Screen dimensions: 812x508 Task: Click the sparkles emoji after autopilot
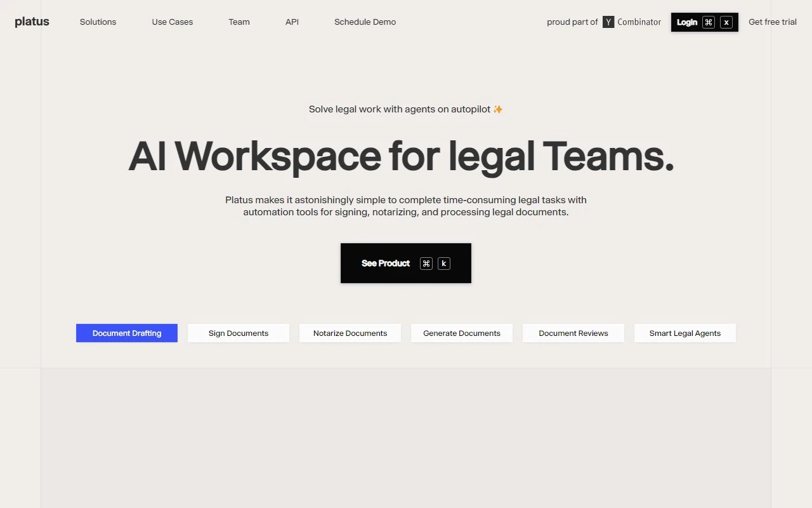498,109
